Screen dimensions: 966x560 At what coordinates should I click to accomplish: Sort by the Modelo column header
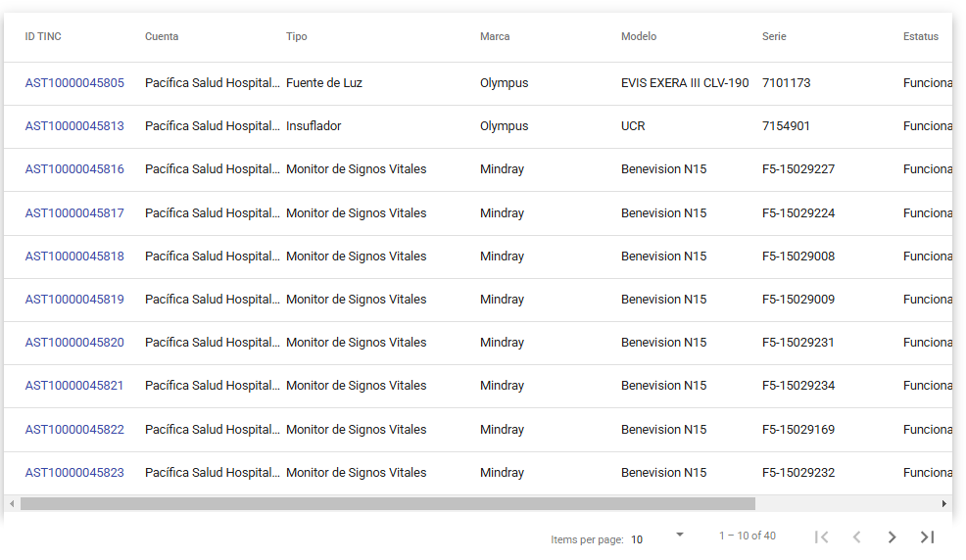pyautogui.click(x=639, y=37)
